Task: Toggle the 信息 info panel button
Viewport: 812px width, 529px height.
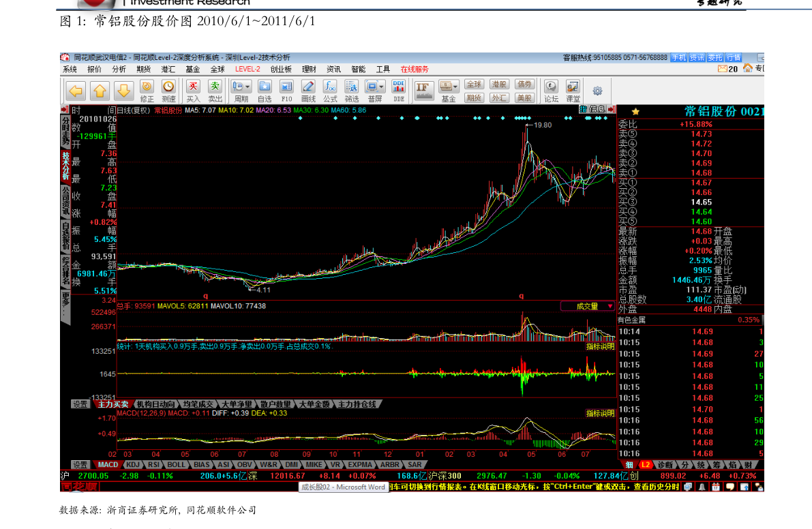Action: pos(597,109)
